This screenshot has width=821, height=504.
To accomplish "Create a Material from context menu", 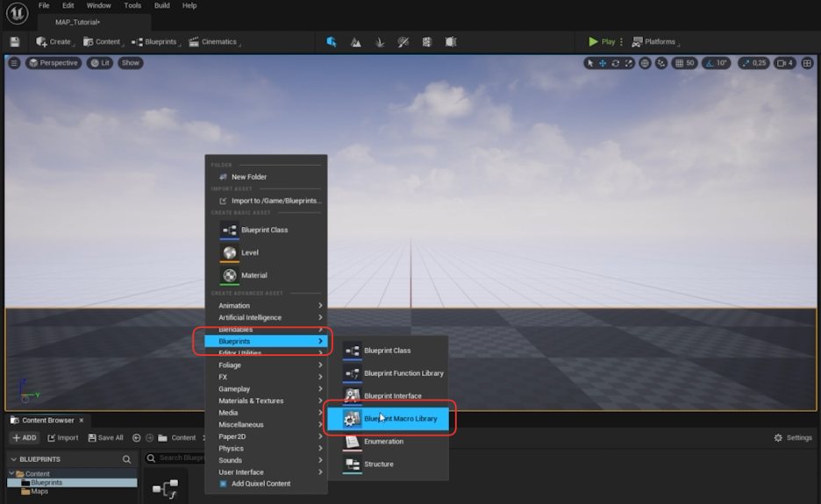I will [266, 275].
